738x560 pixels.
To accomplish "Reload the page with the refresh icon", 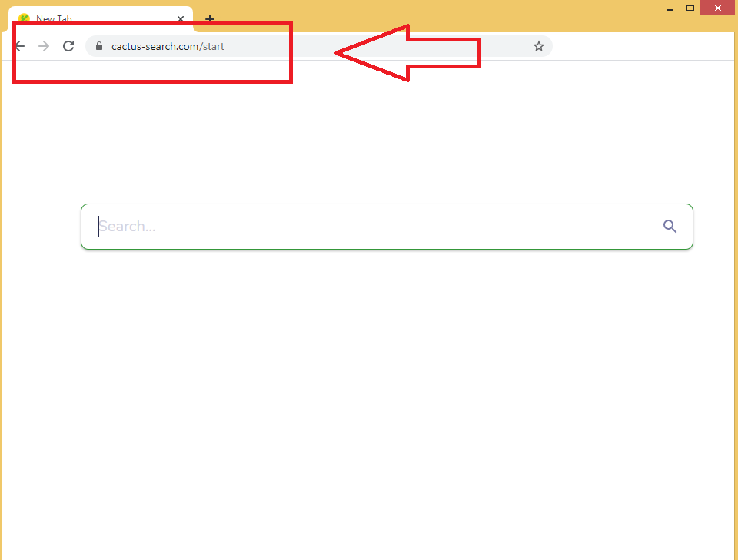I will (x=68, y=46).
